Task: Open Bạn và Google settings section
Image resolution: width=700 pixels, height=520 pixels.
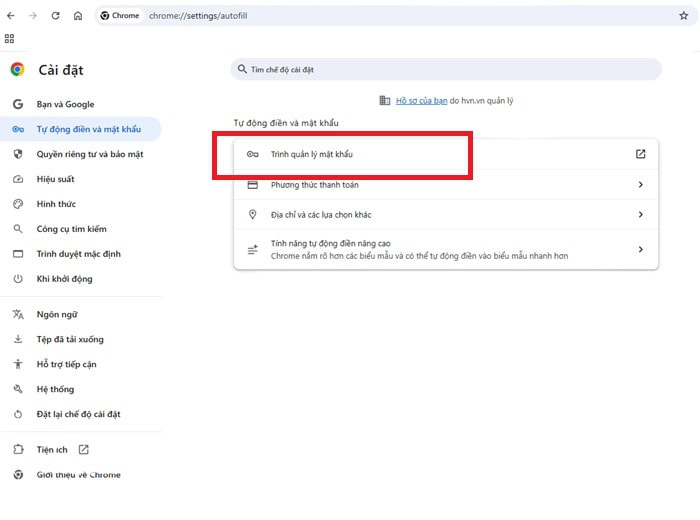Action: (x=65, y=104)
